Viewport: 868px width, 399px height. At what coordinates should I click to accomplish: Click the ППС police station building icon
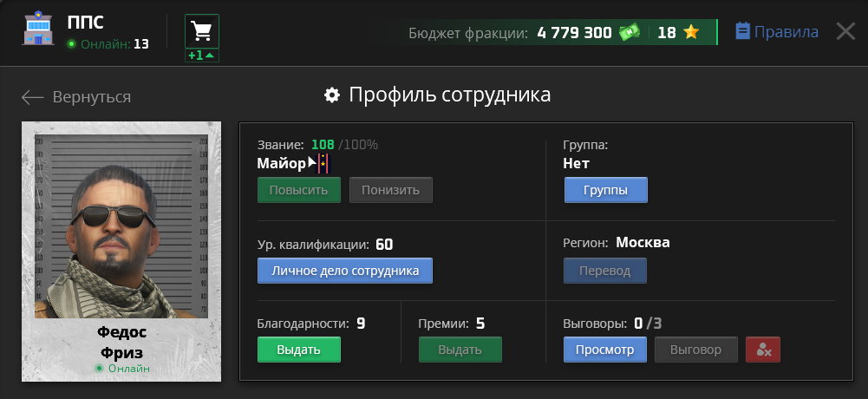pyautogui.click(x=38, y=29)
